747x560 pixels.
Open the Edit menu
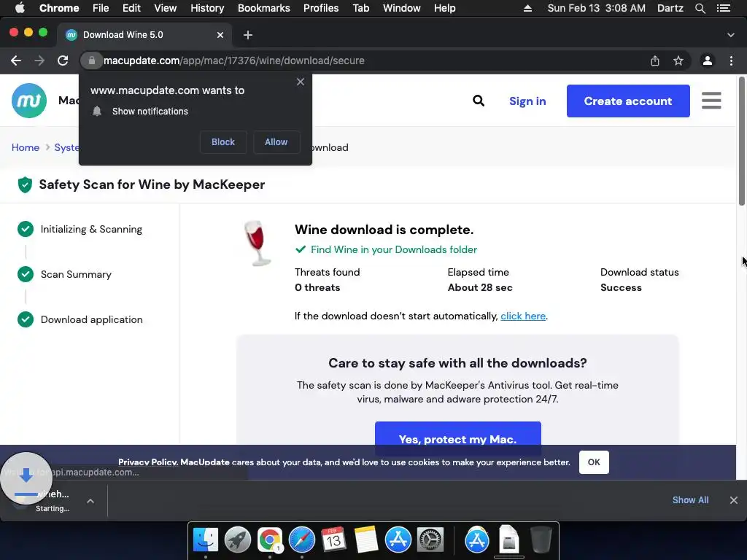pyautogui.click(x=131, y=8)
